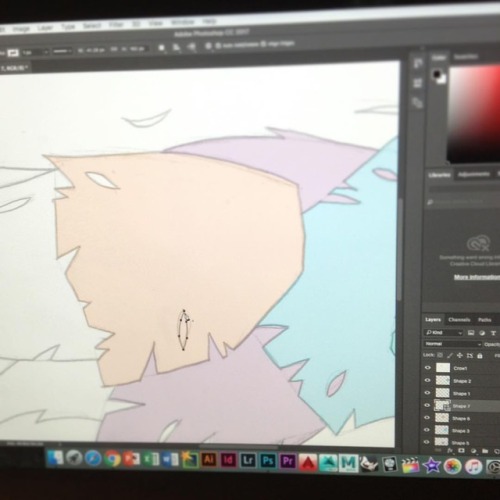The image size is (500, 500).
Task: Open the Select menu
Action: click(x=91, y=26)
